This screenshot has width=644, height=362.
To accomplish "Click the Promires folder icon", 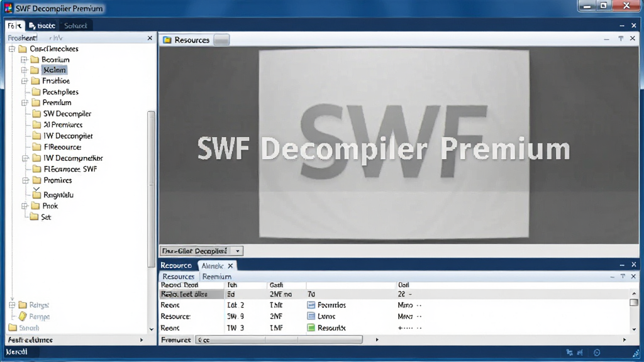I will coord(37,180).
